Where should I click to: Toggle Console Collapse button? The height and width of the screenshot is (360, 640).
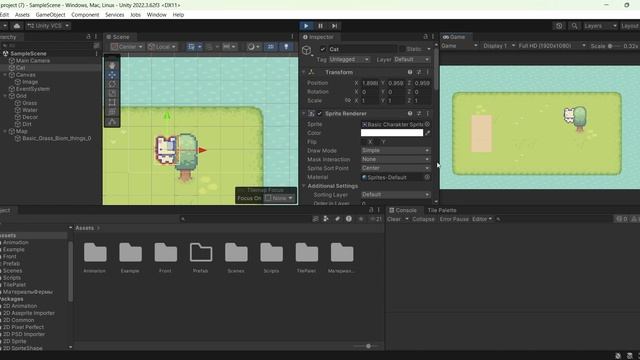pos(423,219)
